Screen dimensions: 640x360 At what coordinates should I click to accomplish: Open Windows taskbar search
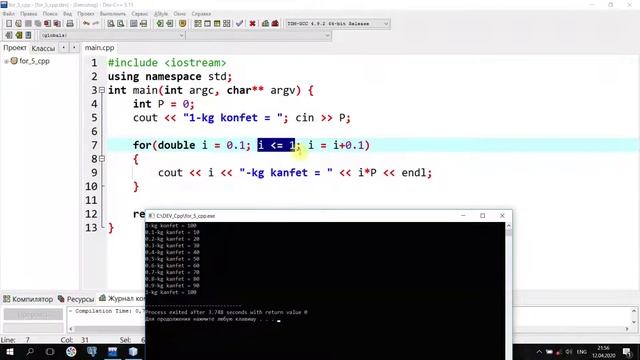30,351
